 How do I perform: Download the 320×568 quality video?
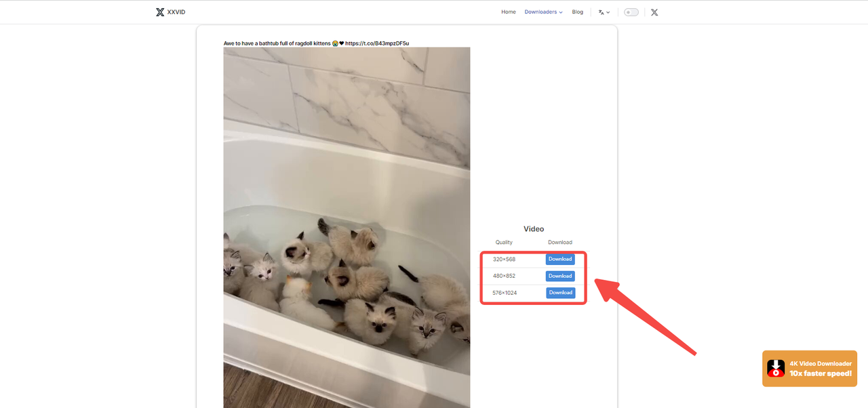coord(560,259)
